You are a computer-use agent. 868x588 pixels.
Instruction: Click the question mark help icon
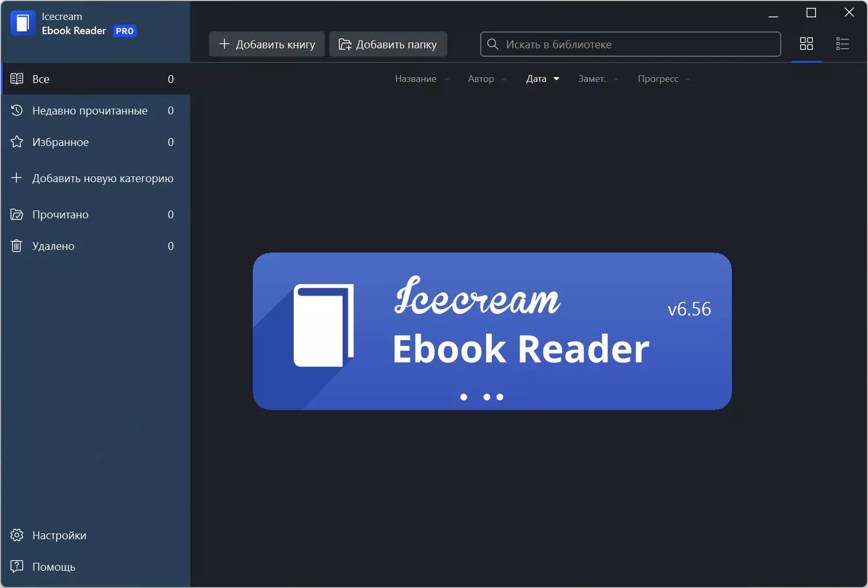click(17, 567)
